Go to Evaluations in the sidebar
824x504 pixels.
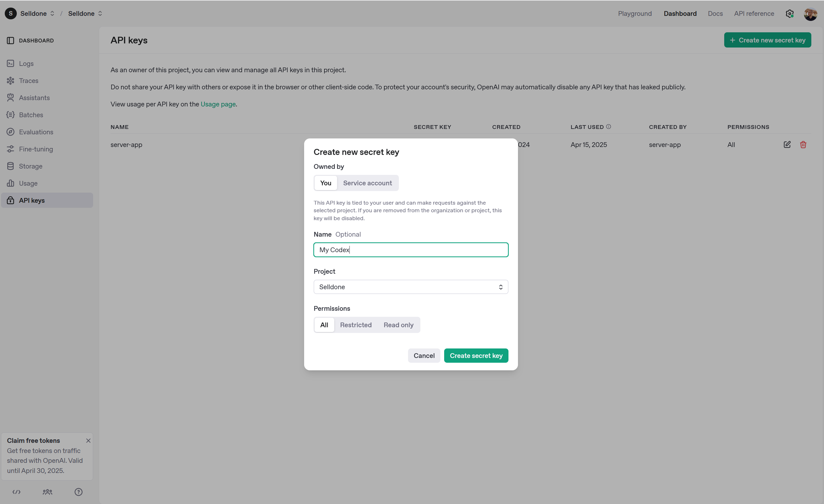47,132
